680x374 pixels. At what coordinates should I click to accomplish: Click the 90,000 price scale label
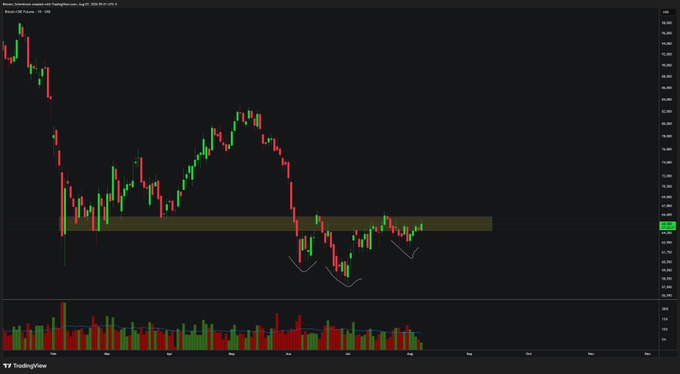(x=667, y=65)
